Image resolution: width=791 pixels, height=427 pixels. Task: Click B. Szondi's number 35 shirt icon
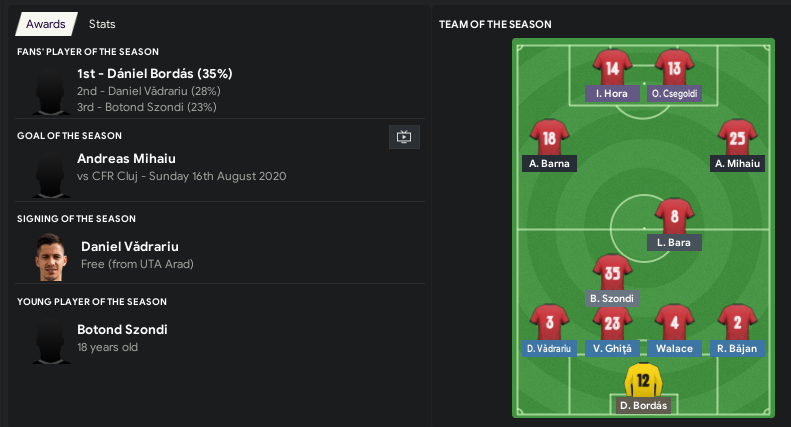(x=612, y=272)
